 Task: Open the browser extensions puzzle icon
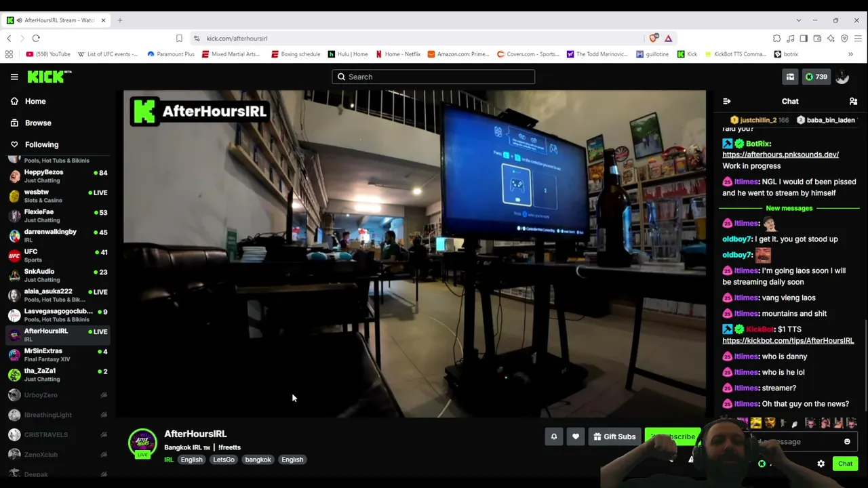pos(776,38)
